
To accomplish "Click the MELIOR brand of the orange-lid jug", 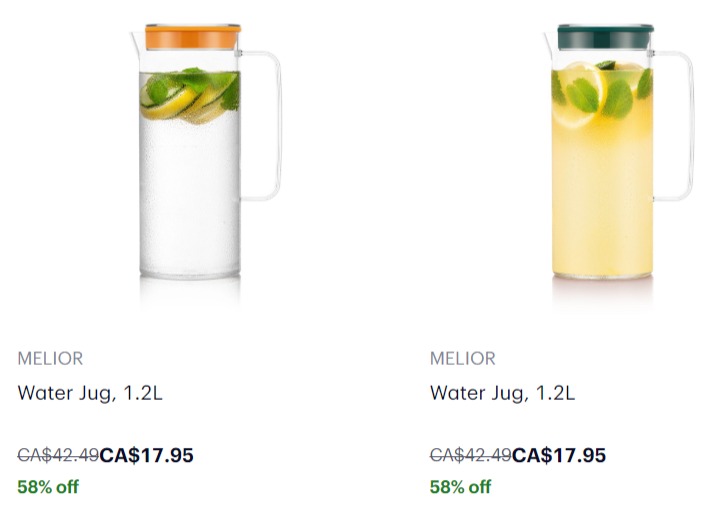I will [50, 358].
